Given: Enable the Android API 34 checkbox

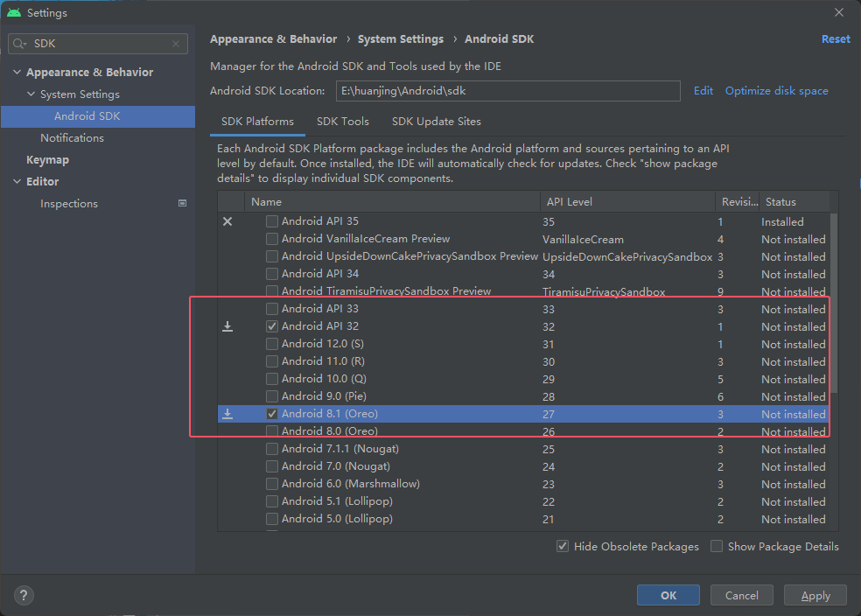Looking at the screenshot, I should point(272,273).
